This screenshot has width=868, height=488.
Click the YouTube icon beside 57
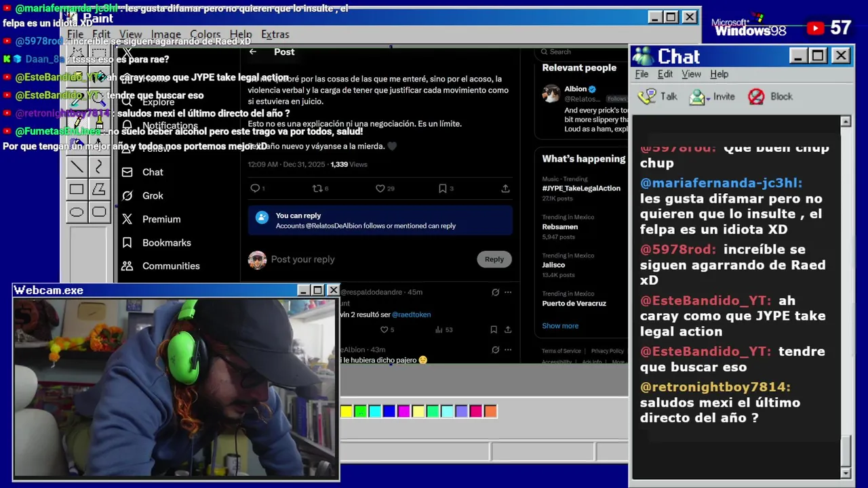point(816,28)
